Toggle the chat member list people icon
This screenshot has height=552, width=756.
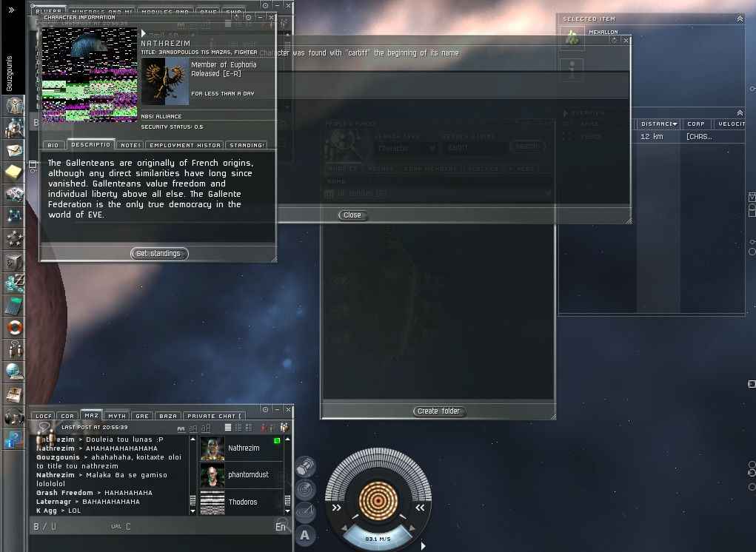284,427
